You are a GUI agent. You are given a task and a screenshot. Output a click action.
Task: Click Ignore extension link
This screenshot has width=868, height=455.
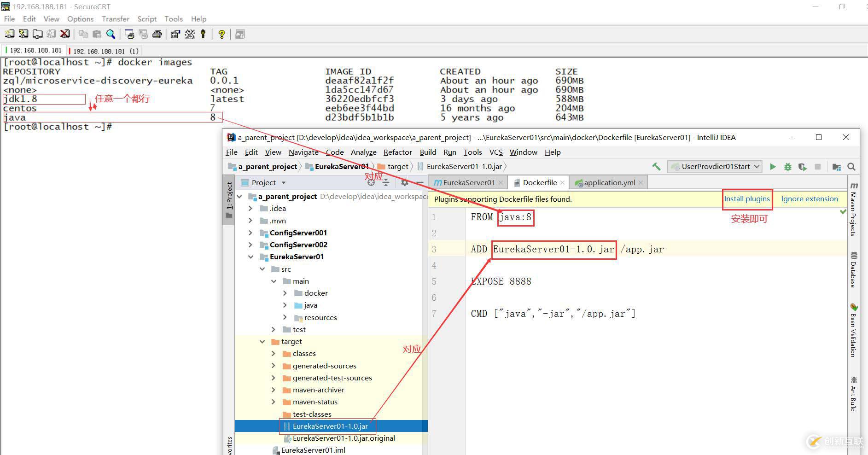(810, 199)
